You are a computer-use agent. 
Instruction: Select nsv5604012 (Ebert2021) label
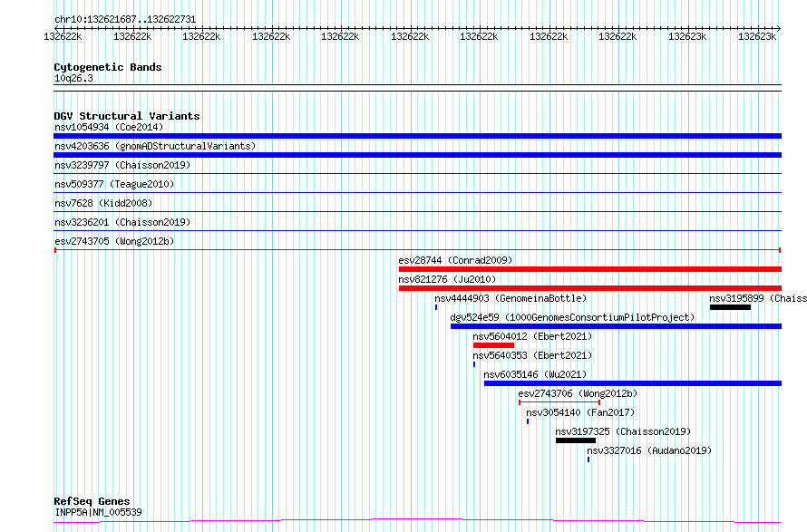click(532, 336)
